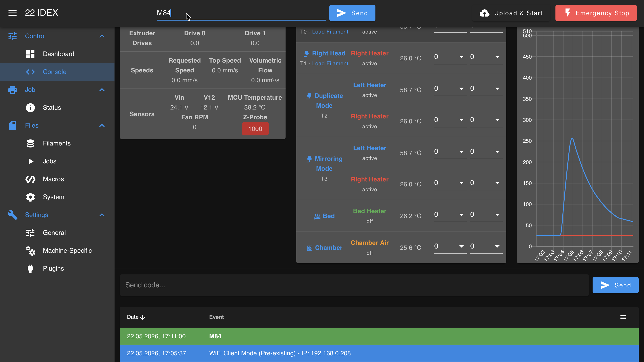Open the Machine-Specific settings page
644x362 pixels.
point(57,250)
